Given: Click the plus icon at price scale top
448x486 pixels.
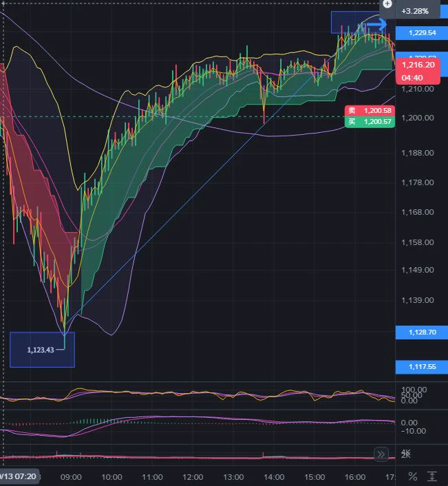Looking at the screenshot, I should 387,4.
